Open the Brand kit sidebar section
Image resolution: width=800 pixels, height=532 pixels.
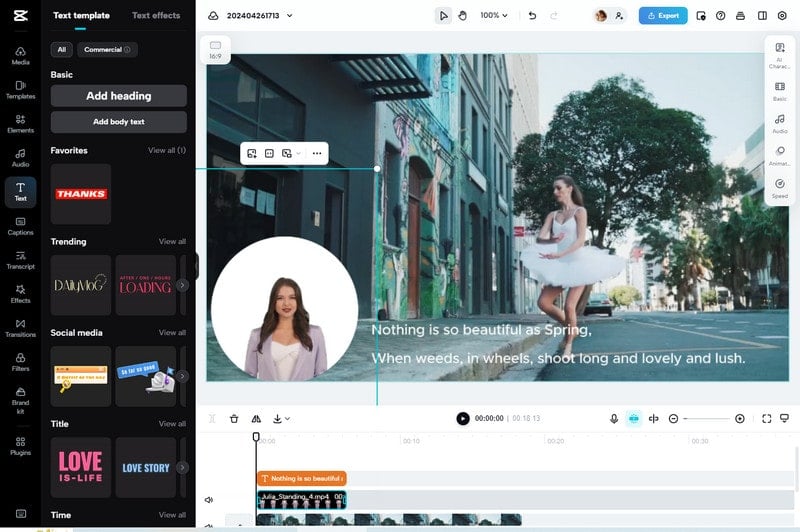(20, 400)
